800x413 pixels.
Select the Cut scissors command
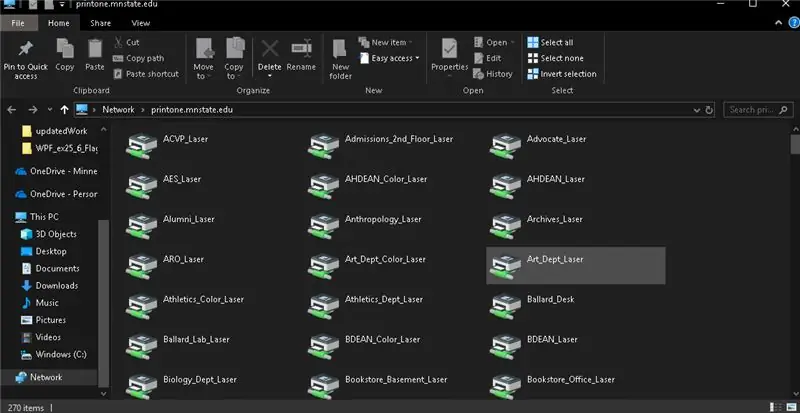126,42
